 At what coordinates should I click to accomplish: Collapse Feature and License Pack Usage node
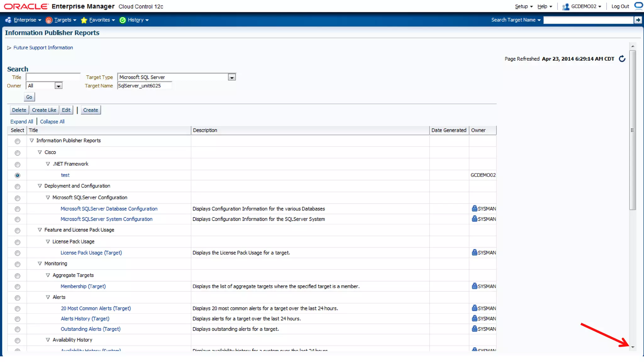click(40, 230)
